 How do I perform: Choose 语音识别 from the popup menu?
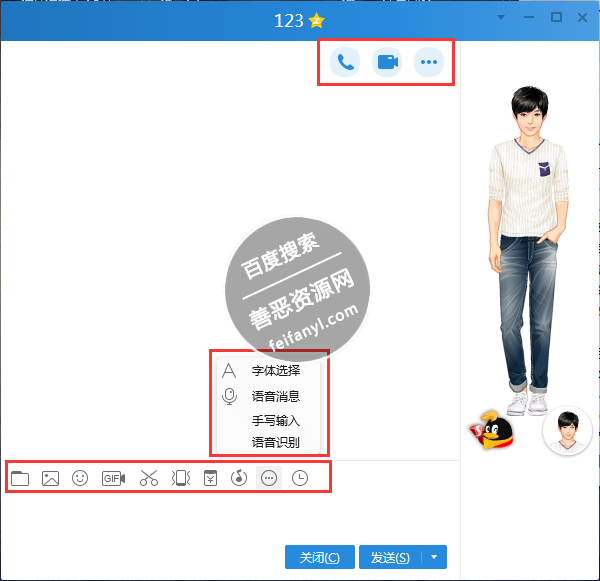click(x=268, y=442)
